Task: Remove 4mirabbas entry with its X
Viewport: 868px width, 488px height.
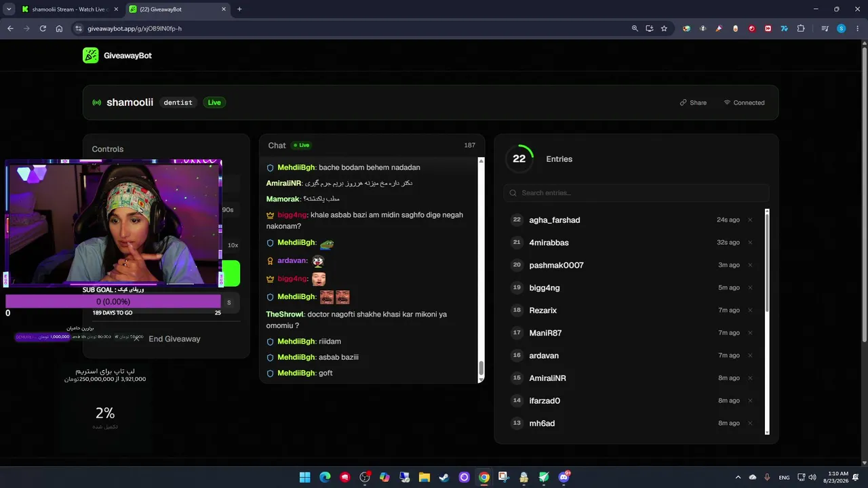Action: [750, 243]
